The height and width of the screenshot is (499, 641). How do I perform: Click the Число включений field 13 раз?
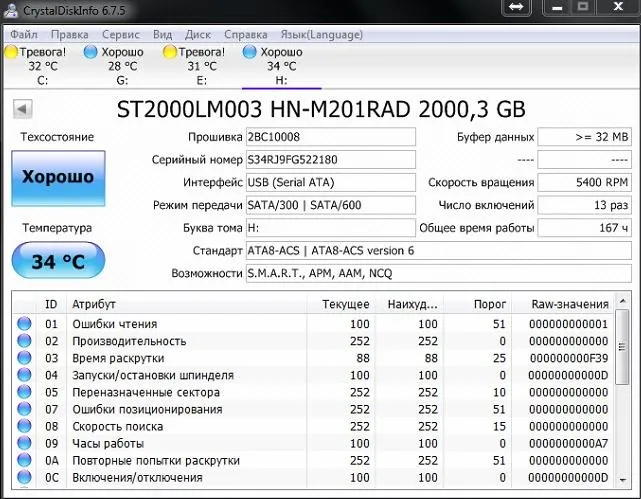pos(585,205)
